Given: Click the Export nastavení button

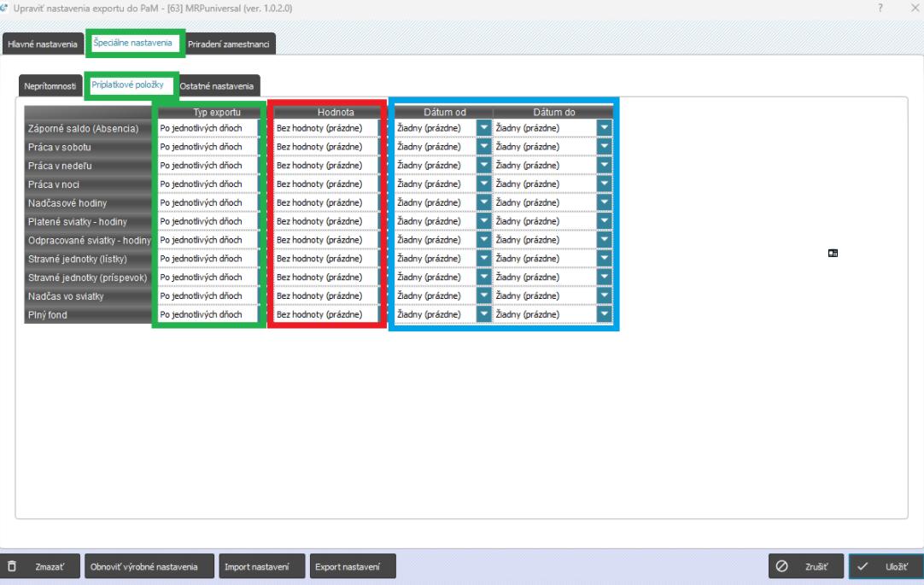Looking at the screenshot, I should click(352, 566).
